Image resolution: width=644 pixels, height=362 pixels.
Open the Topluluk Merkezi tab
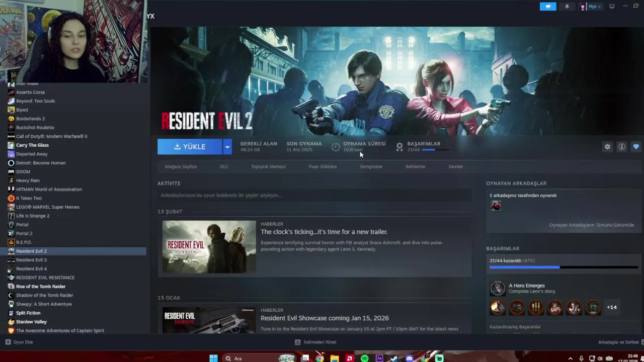coord(268,166)
